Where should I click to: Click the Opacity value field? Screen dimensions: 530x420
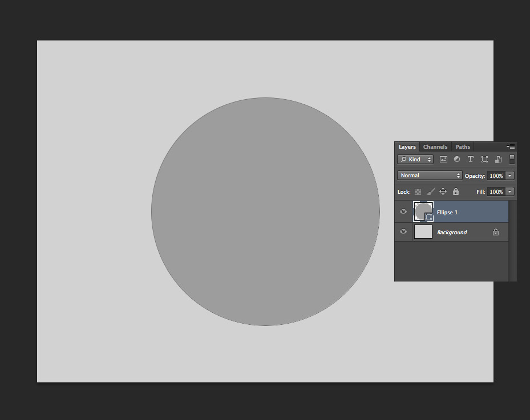pos(496,176)
